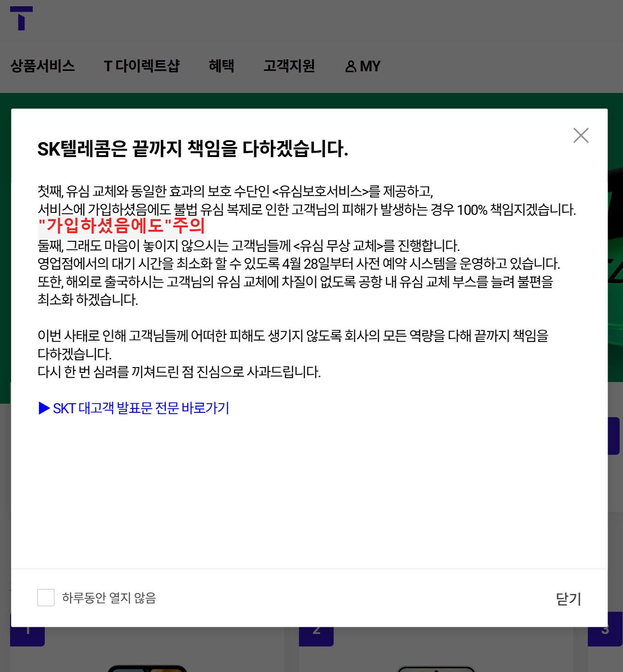Close the popup with the X icon
The image size is (623, 672).
pos(581,135)
